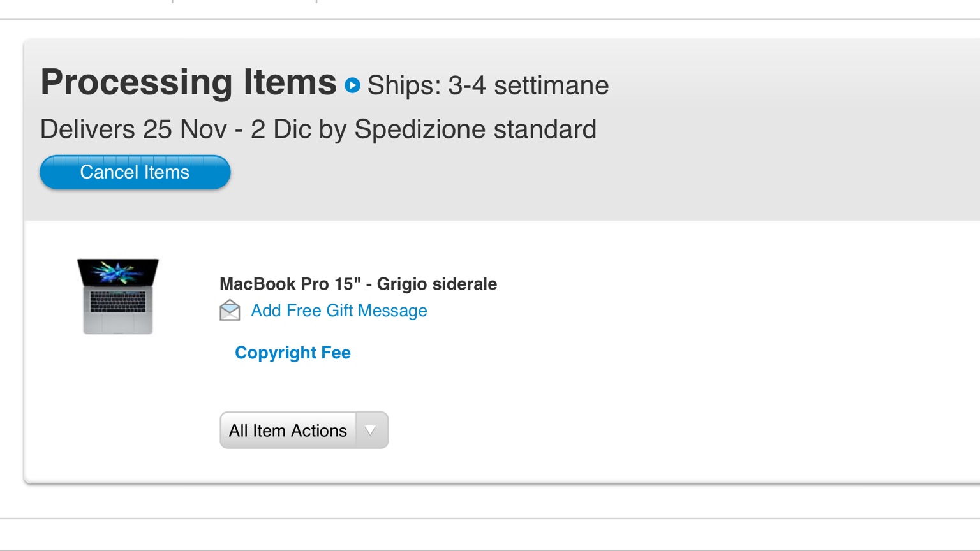The image size is (980, 551).
Task: Click the Grigio siderale color name
Action: (x=437, y=284)
